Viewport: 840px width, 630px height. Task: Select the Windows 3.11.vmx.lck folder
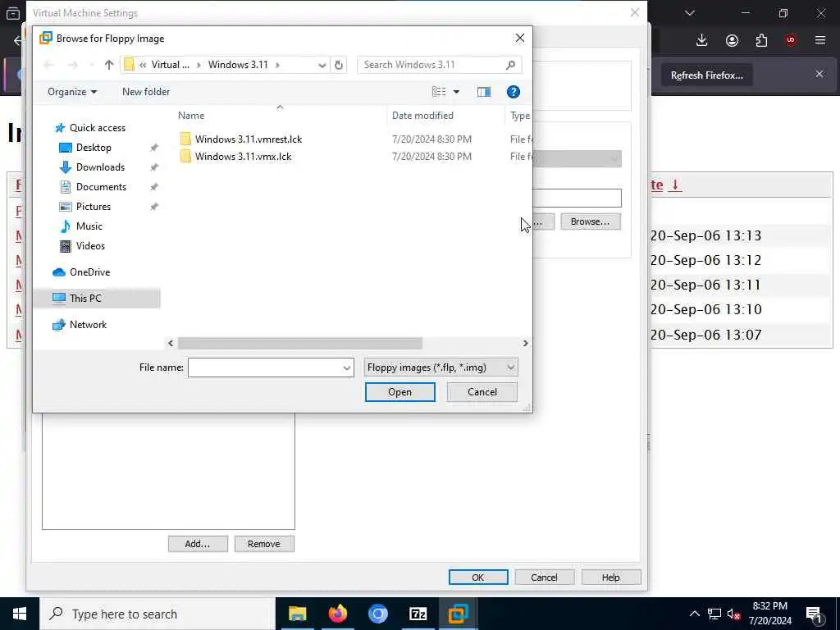243,157
